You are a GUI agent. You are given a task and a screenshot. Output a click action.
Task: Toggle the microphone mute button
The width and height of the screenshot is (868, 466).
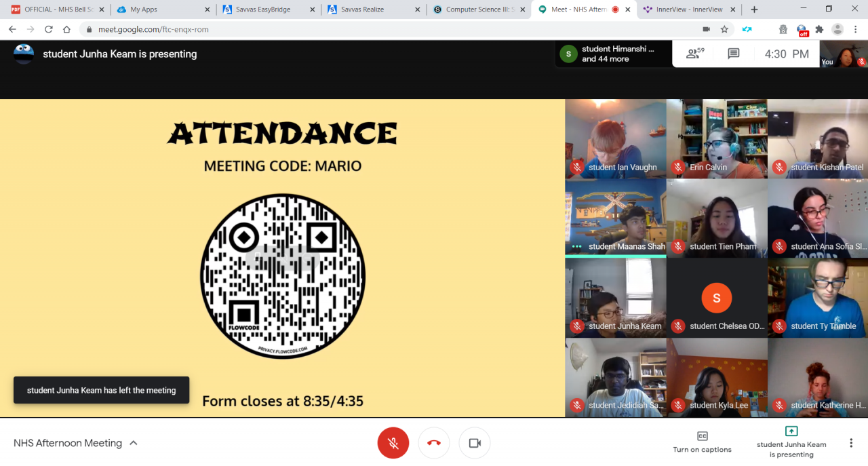click(393, 443)
